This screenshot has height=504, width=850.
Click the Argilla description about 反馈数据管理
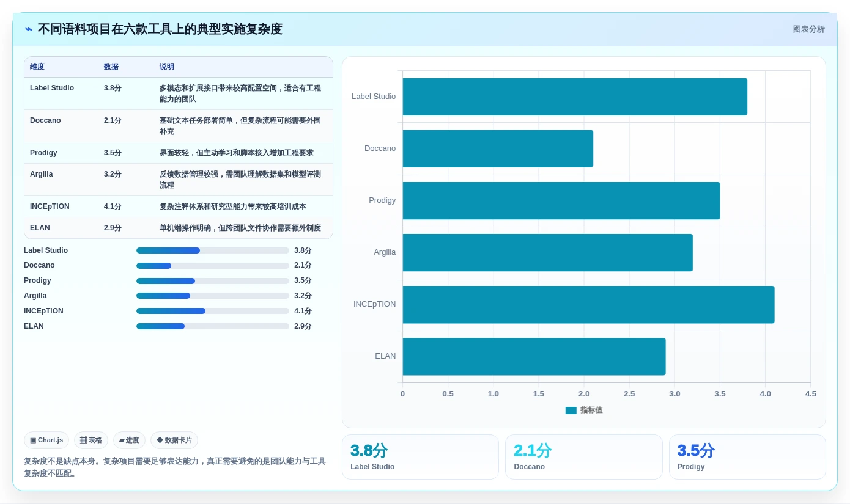(x=240, y=180)
